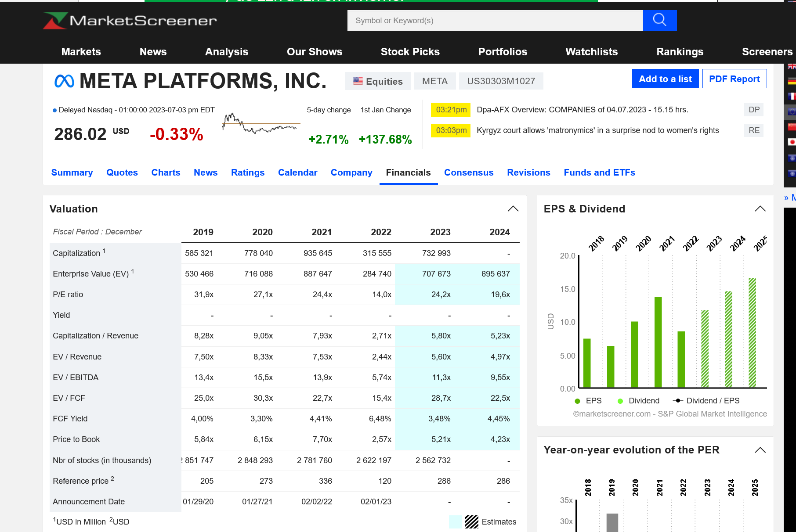Open the Screeners menu

tap(767, 52)
